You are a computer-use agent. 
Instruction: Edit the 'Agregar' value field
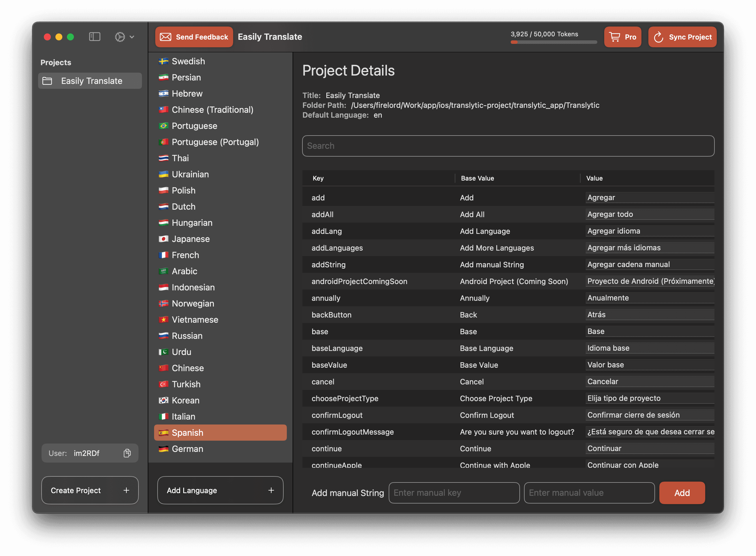click(650, 198)
